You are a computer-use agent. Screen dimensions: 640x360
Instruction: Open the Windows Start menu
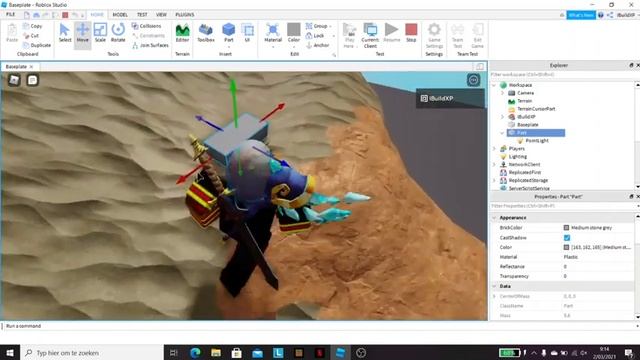pos(10,353)
